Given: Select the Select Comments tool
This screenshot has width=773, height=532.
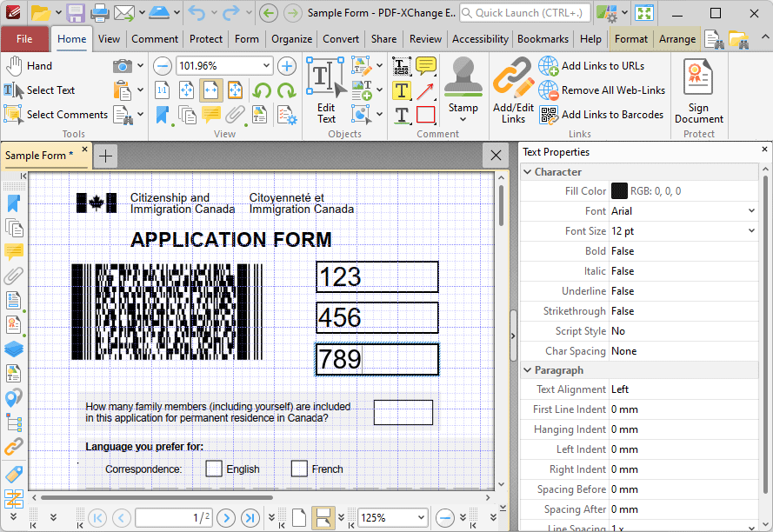Looking at the screenshot, I should 56,114.
